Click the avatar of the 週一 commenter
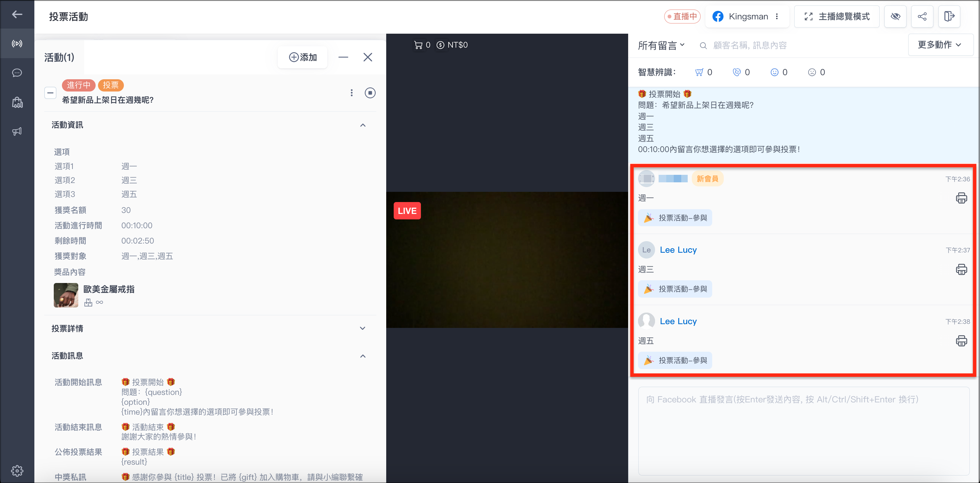This screenshot has height=483, width=980. pos(647,179)
